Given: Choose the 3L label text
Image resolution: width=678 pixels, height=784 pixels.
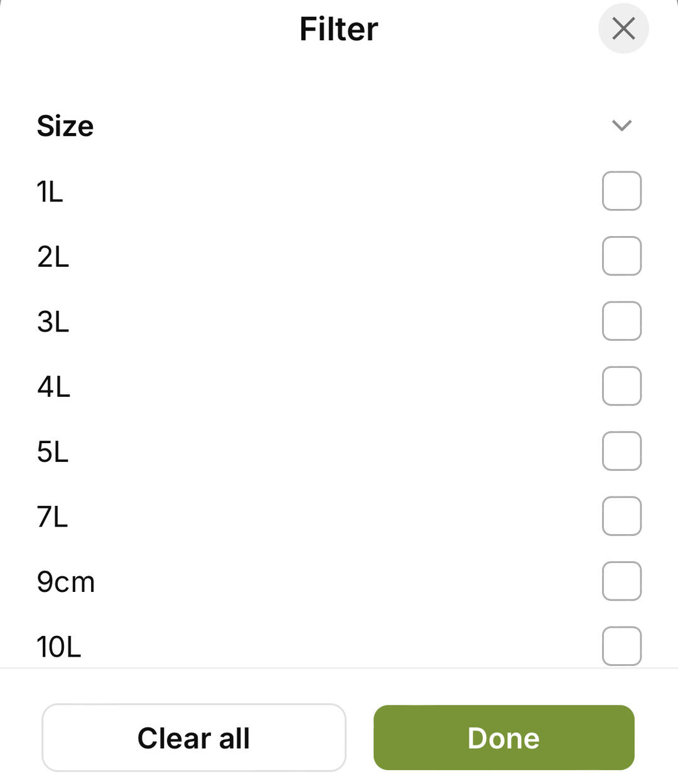Looking at the screenshot, I should pyautogui.click(x=53, y=322).
